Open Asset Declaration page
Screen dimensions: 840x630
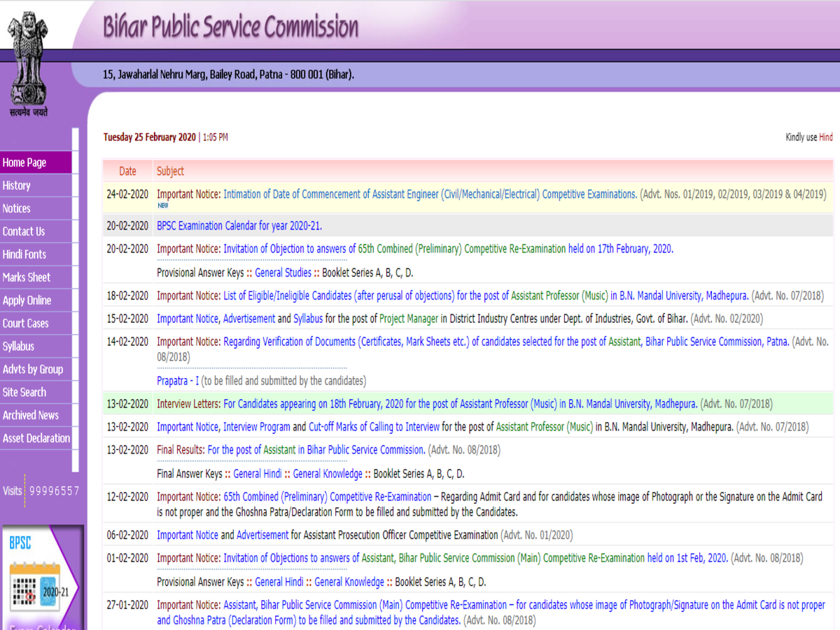(x=36, y=438)
